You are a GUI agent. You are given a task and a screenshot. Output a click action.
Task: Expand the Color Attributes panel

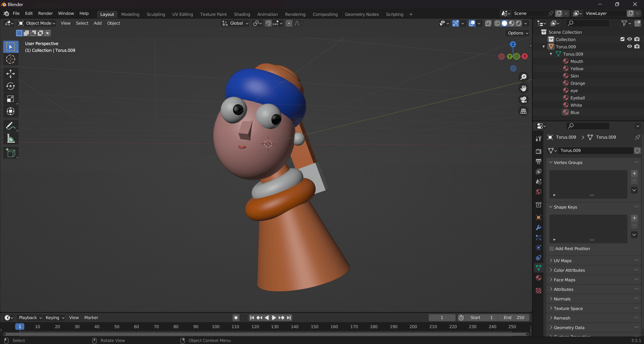[x=551, y=270]
